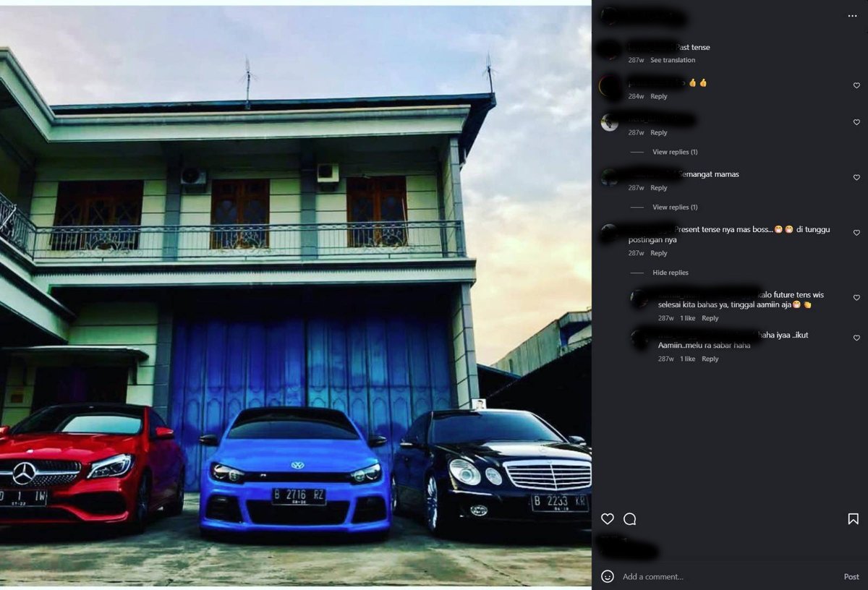Open the emoji picker smiley icon
868x590 pixels.
coord(607,576)
